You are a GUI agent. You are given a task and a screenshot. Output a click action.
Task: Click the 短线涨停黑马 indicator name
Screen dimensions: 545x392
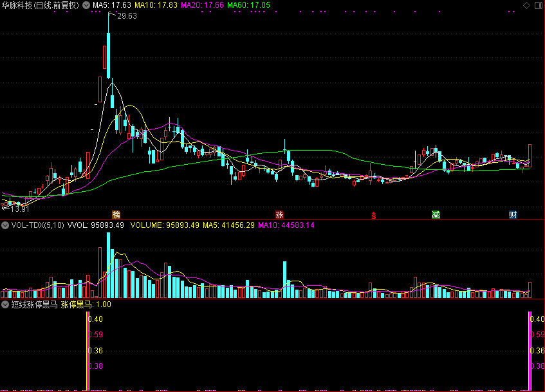click(34, 304)
